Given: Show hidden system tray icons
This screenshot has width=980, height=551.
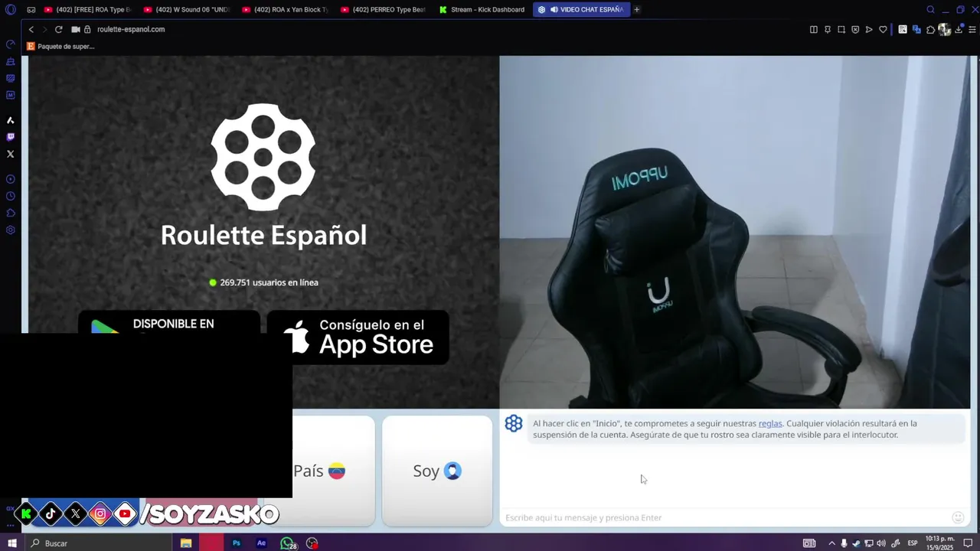Looking at the screenshot, I should pyautogui.click(x=832, y=543).
